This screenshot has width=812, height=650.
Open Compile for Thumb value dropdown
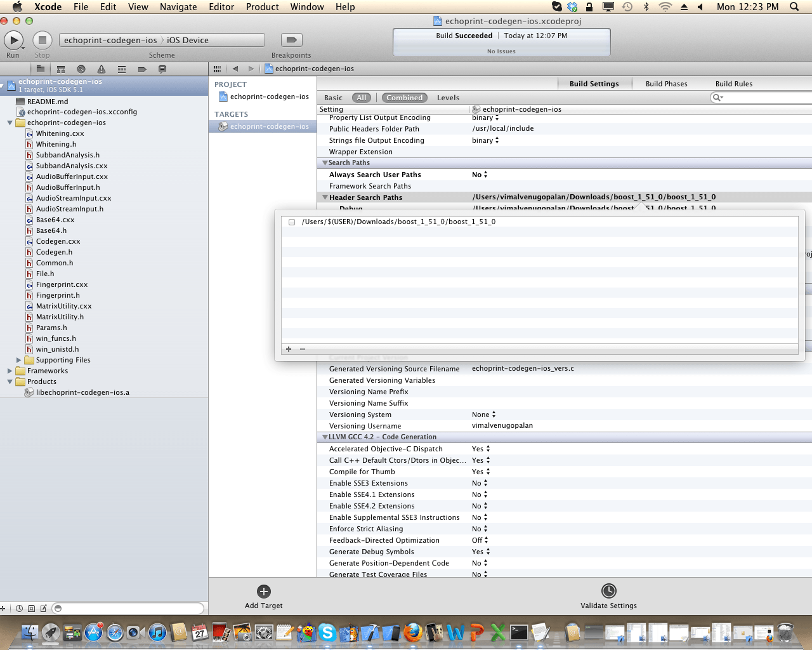(x=481, y=472)
